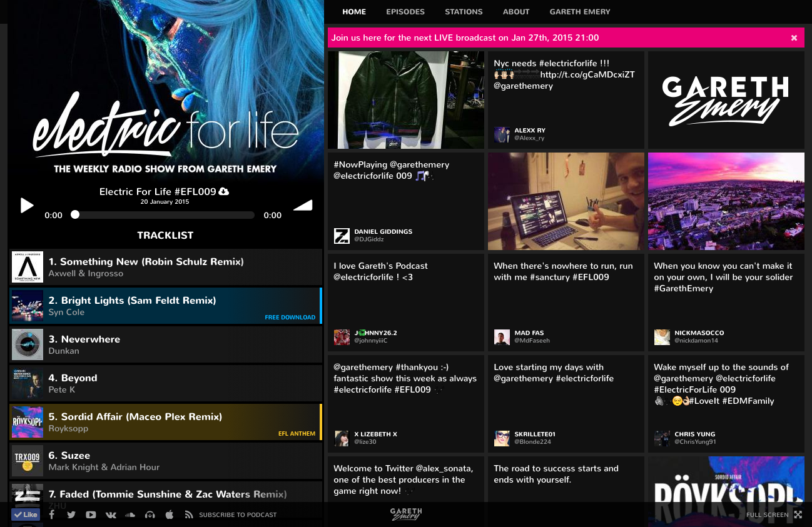
Task: Open the VK icon in footer
Action: tap(111, 514)
